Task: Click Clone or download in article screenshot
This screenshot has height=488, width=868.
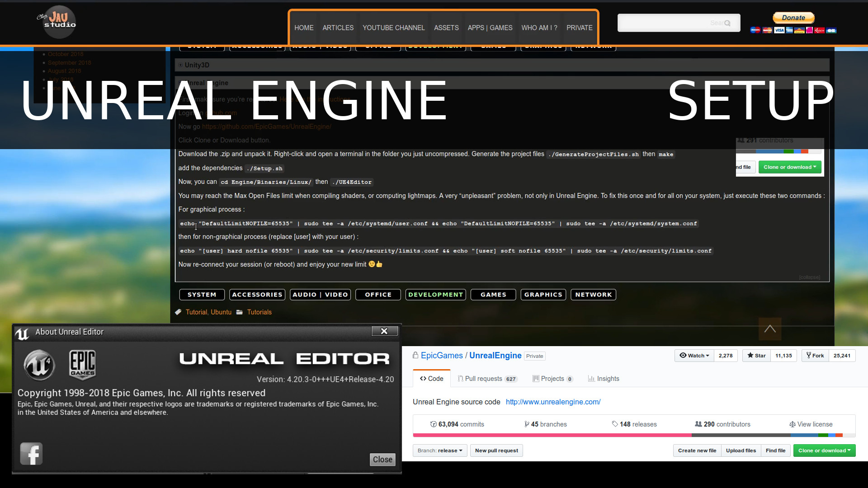Action: point(789,167)
